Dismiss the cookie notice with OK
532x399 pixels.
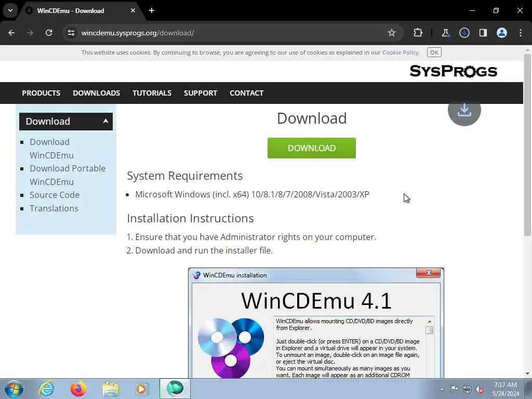[434, 52]
